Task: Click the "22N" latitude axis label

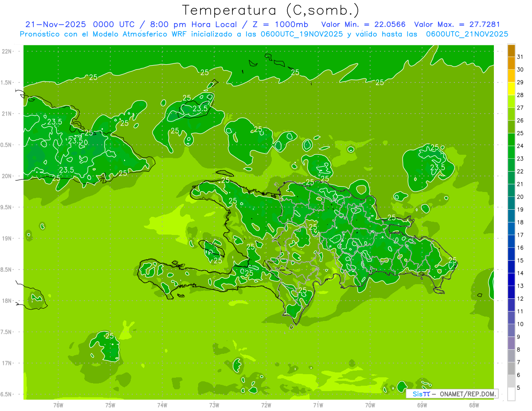Action: [6, 51]
